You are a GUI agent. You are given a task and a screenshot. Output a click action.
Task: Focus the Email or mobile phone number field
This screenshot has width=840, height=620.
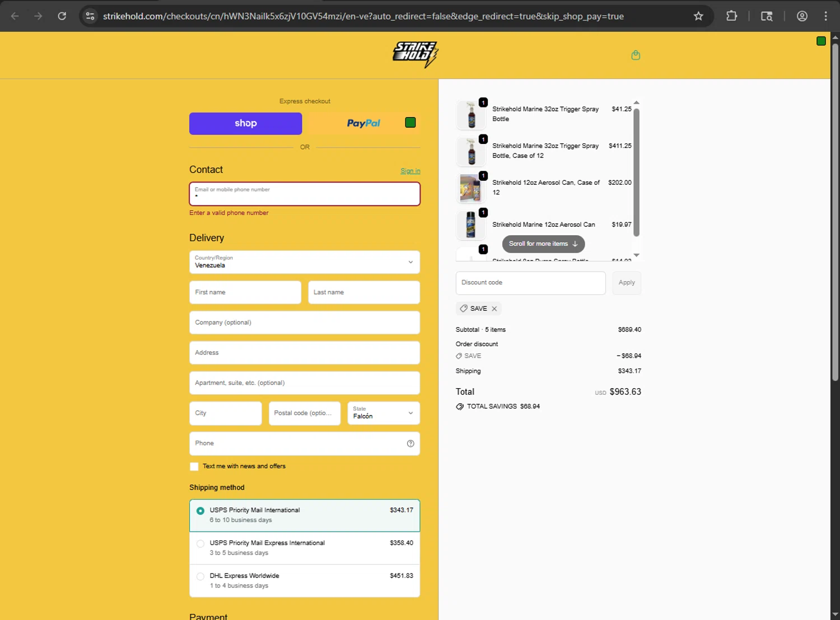(305, 194)
